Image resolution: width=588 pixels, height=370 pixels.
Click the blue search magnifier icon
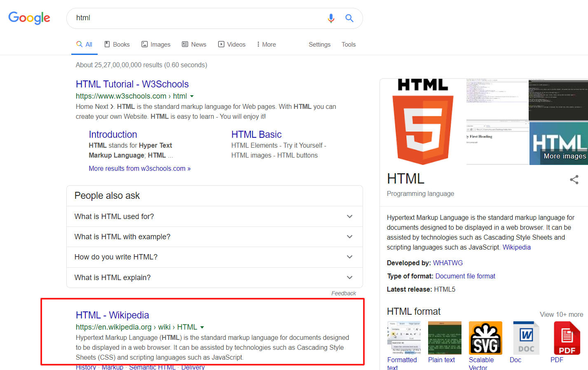point(349,18)
